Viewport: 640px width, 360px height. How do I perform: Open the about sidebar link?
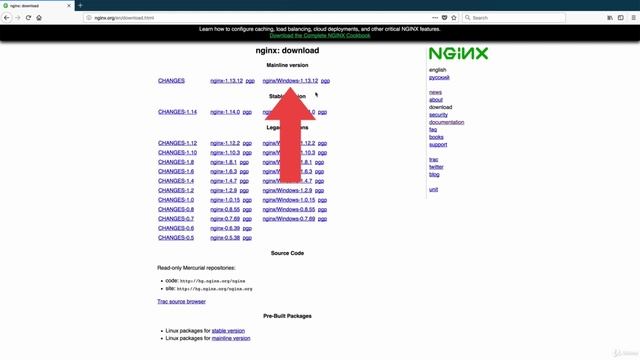[x=436, y=100]
